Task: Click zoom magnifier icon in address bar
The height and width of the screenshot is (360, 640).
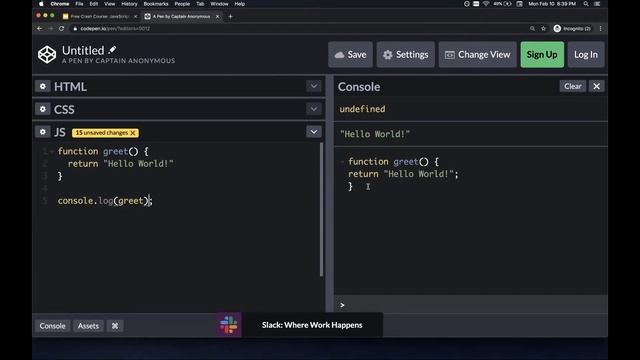Action: click(532, 29)
